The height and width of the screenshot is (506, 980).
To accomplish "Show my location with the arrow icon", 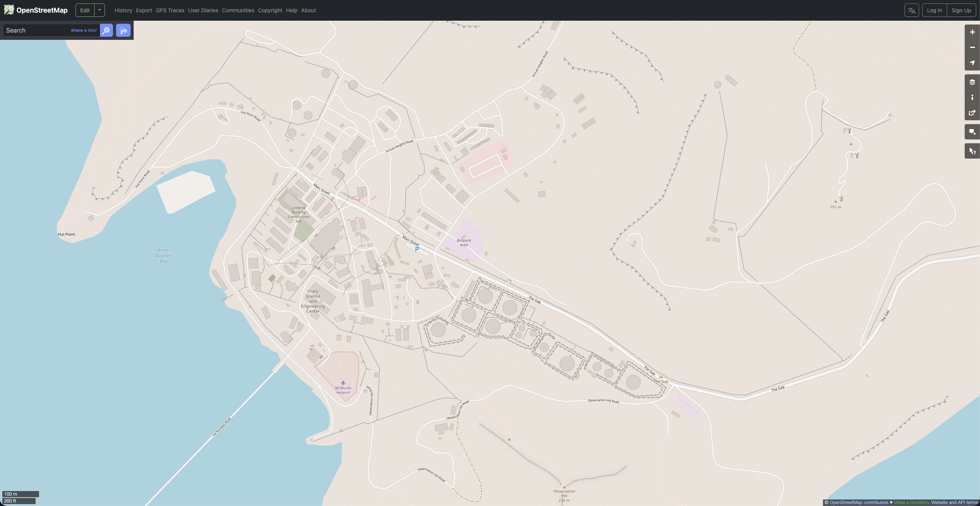I will click(x=972, y=63).
